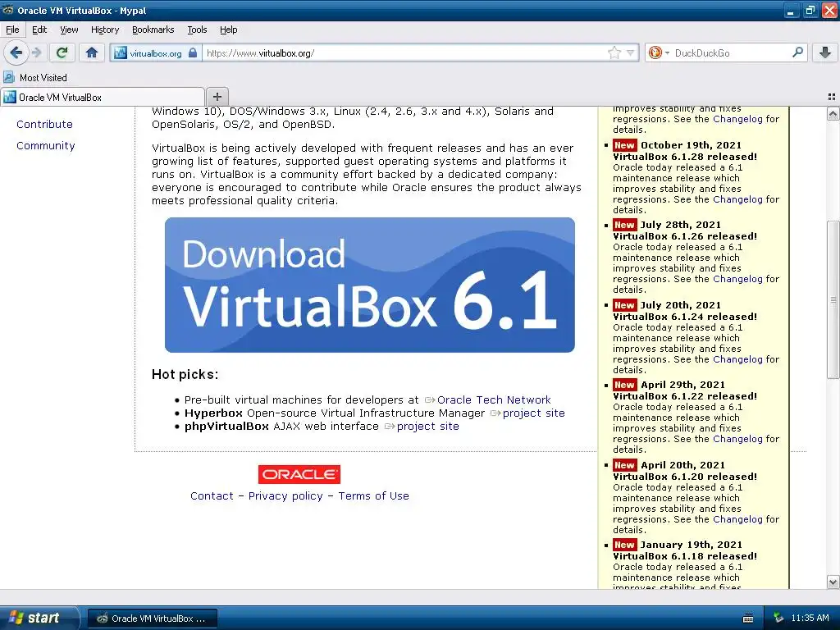The width and height of the screenshot is (840, 630).
Task: Open Changelog link for 6.1.26 release
Action: 737,279
